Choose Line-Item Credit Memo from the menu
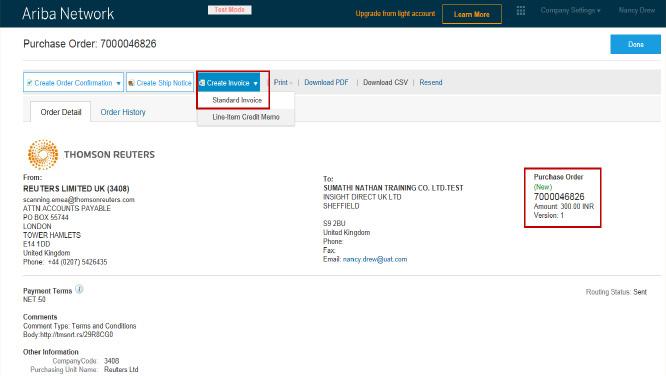This screenshot has height=376, width=666. (x=246, y=117)
